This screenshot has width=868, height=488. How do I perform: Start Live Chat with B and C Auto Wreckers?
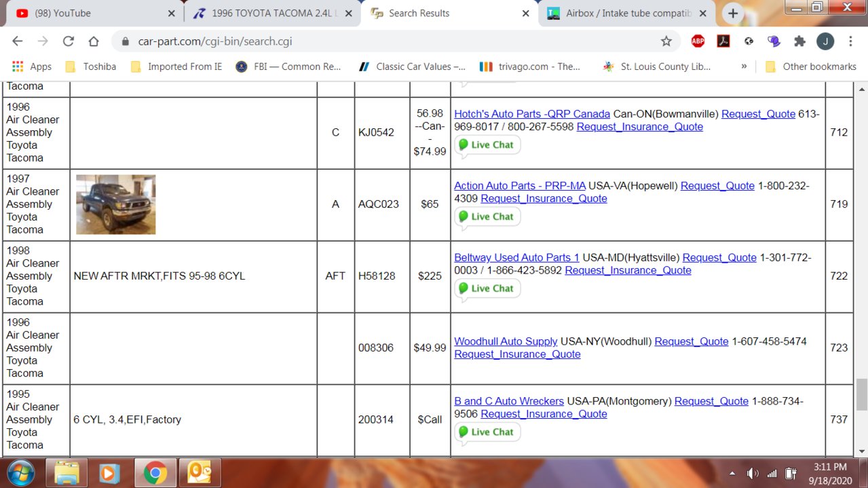click(x=487, y=432)
